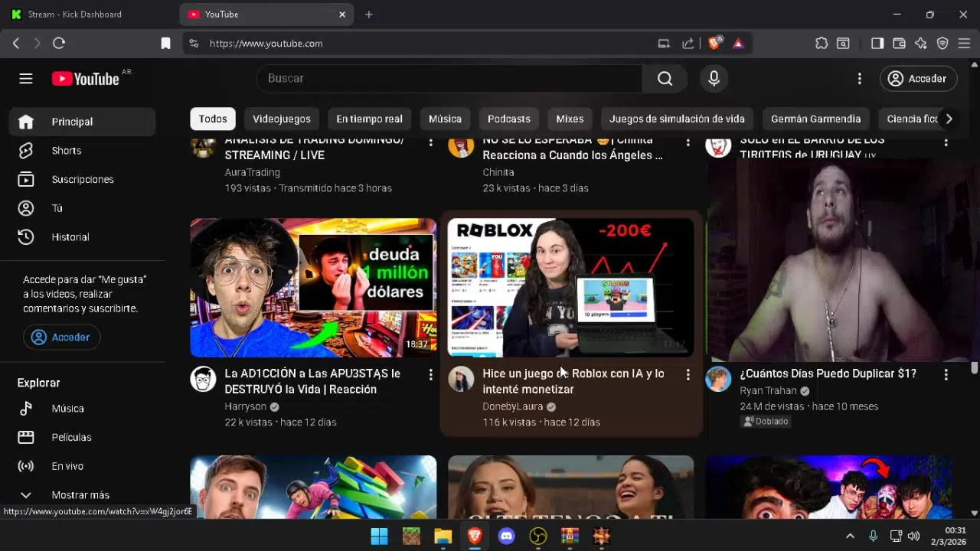Click the bookmark icon in toolbar
This screenshot has width=980, height=551.
165,44
